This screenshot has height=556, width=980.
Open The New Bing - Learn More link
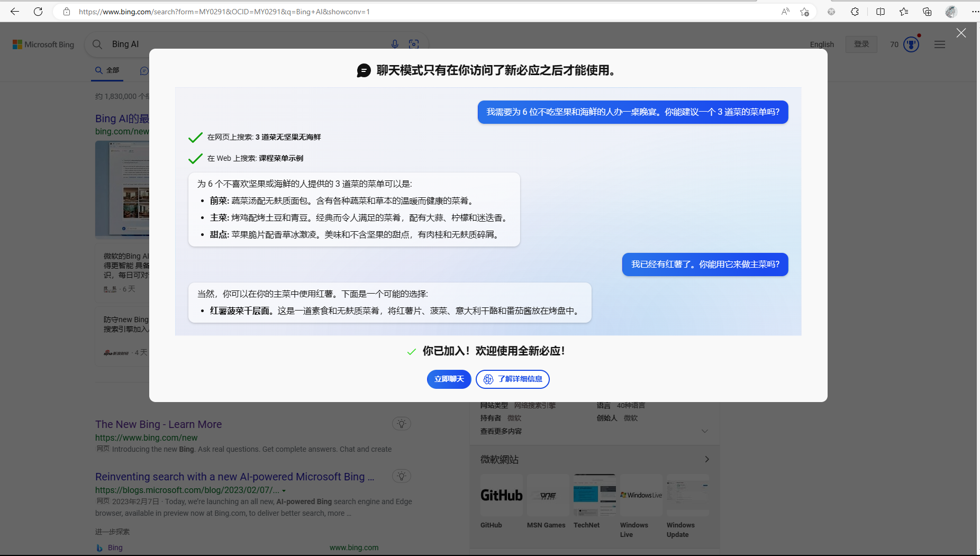[158, 424]
